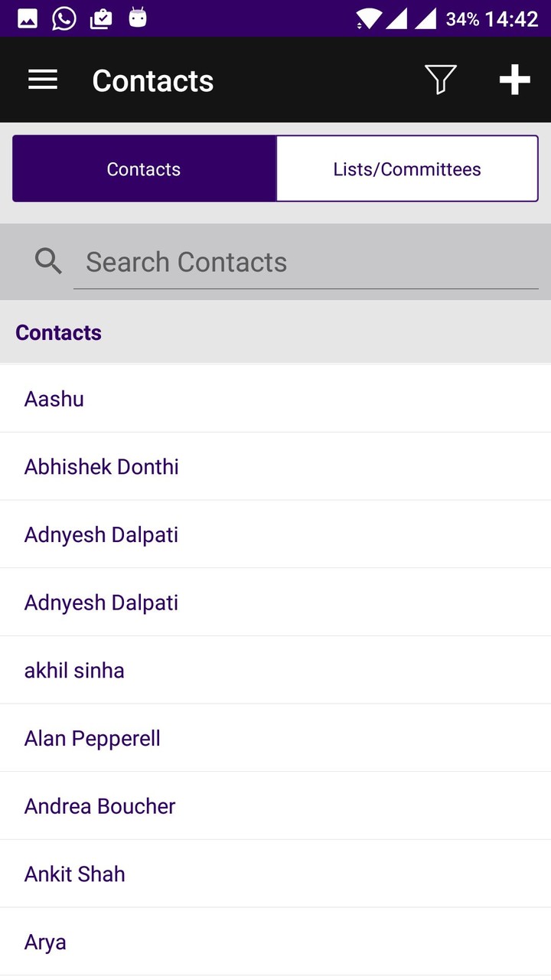Image resolution: width=551 pixels, height=980 pixels.
Task: Open the first Adnyesh Dalpati entry
Action: click(275, 534)
